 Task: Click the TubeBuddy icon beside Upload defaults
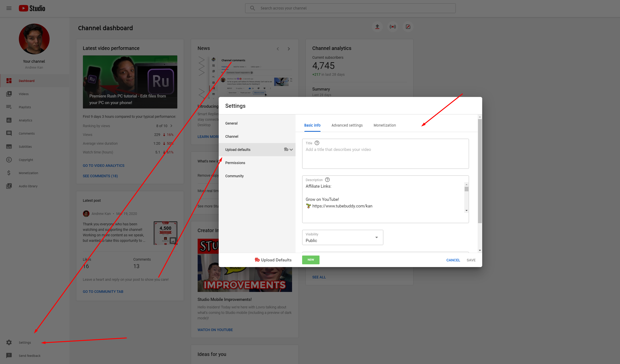point(286,149)
